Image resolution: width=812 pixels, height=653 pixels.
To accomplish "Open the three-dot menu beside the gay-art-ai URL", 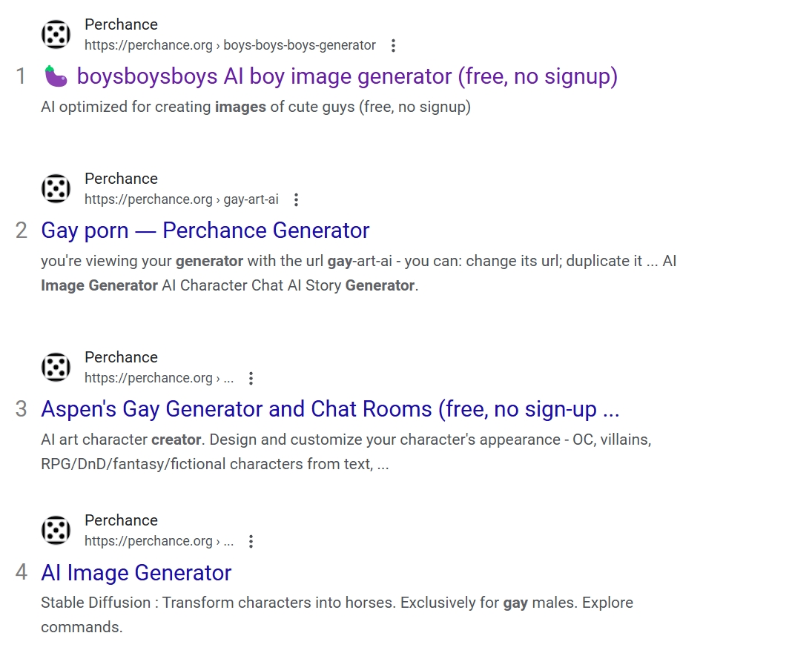I will click(x=296, y=199).
